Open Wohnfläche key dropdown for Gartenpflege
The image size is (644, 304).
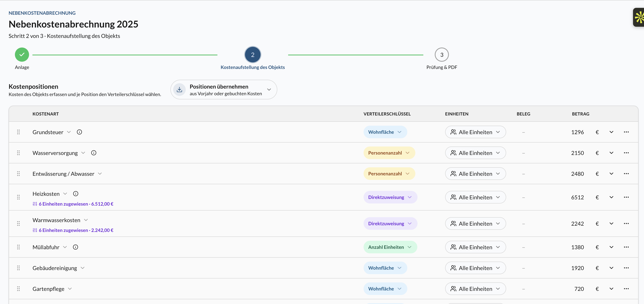click(385, 288)
